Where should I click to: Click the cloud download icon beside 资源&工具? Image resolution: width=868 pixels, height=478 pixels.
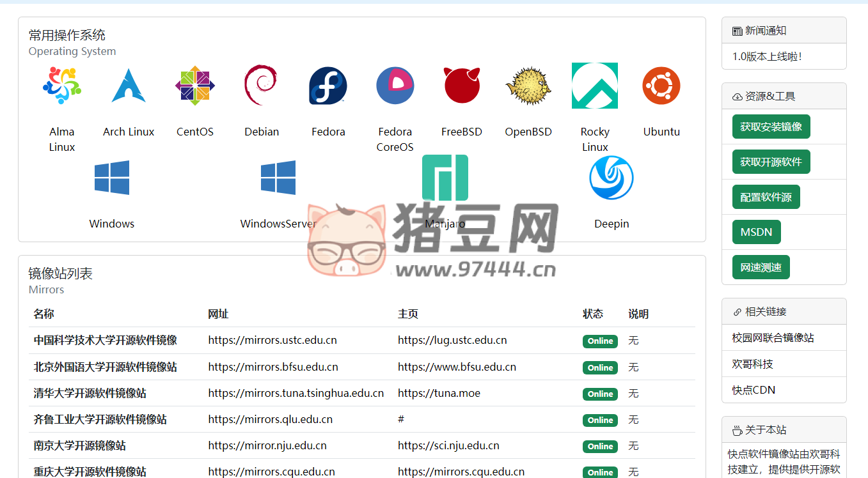(738, 96)
